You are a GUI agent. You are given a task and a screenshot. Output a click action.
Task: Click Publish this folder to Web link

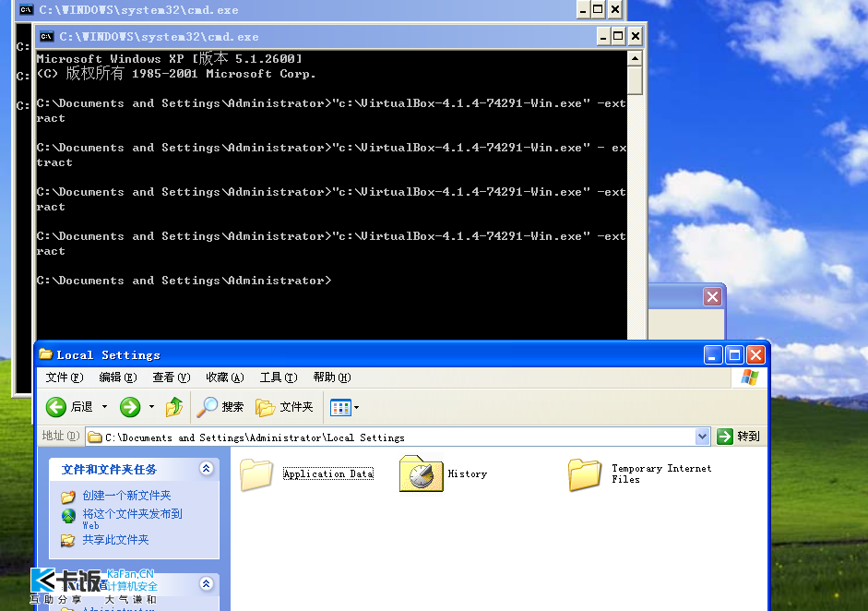[x=132, y=519]
